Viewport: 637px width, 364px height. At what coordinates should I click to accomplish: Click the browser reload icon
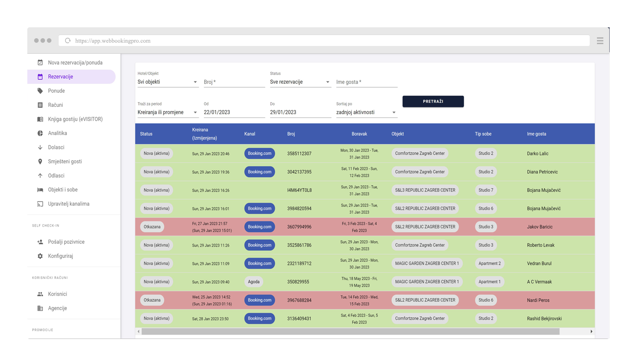click(x=68, y=40)
